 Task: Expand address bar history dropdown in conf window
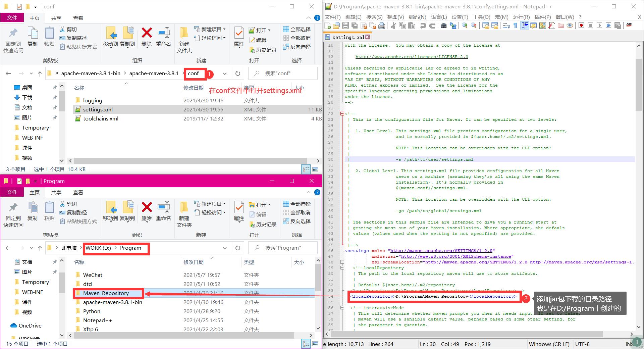click(x=225, y=73)
